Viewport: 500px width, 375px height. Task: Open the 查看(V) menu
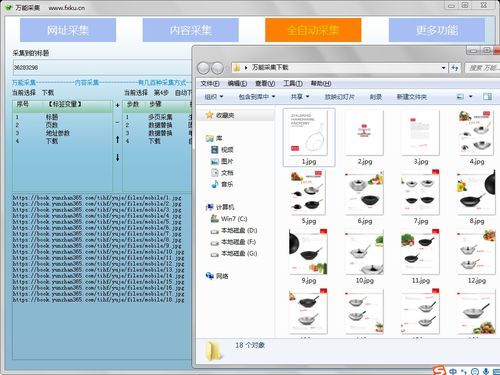pos(265,83)
